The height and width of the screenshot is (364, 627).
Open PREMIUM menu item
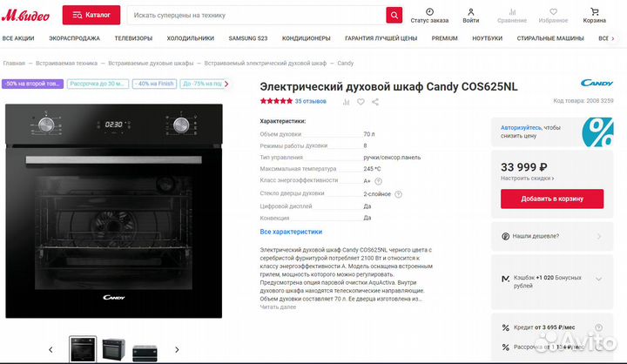point(444,38)
